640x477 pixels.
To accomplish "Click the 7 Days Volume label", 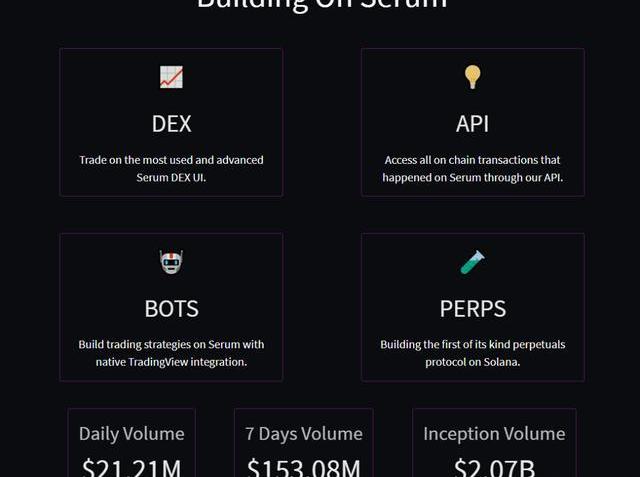I will point(303,434).
